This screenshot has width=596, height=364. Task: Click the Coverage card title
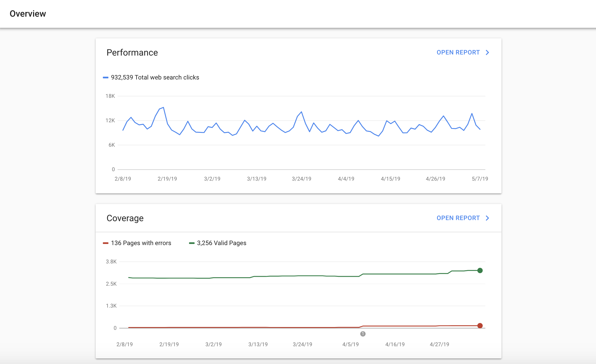point(125,218)
